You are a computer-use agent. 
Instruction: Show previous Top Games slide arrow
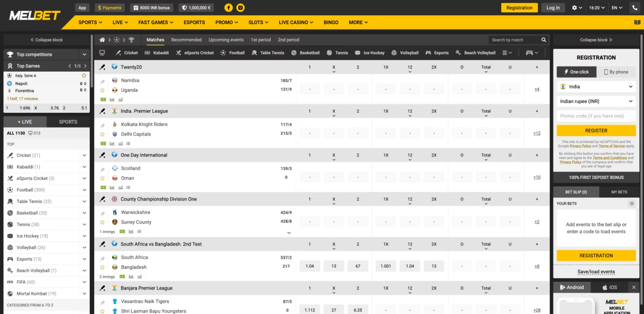point(70,66)
